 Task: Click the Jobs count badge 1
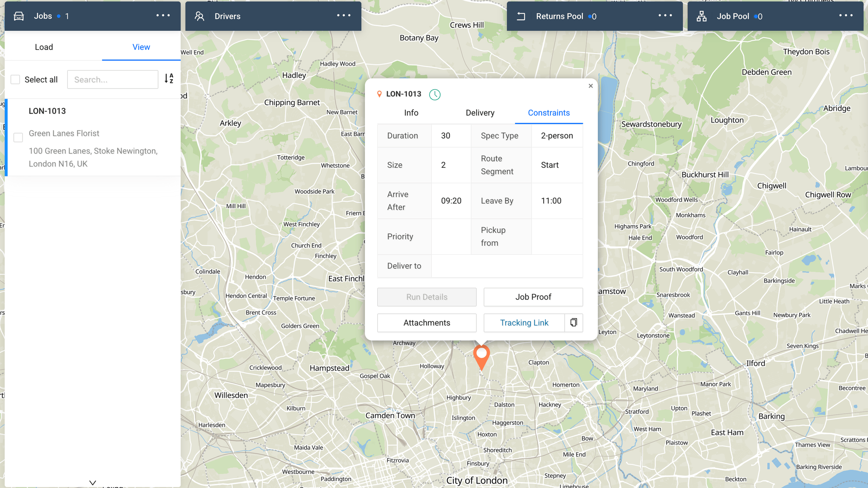[x=67, y=16]
